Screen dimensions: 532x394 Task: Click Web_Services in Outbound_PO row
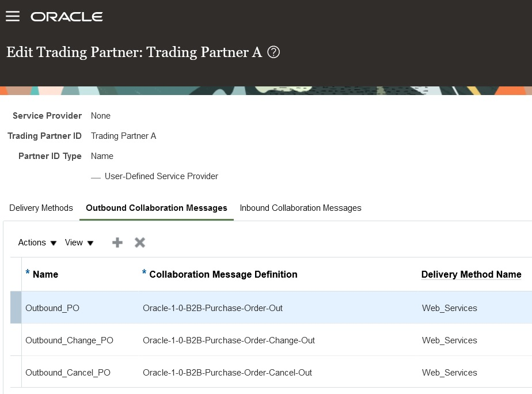pos(450,308)
